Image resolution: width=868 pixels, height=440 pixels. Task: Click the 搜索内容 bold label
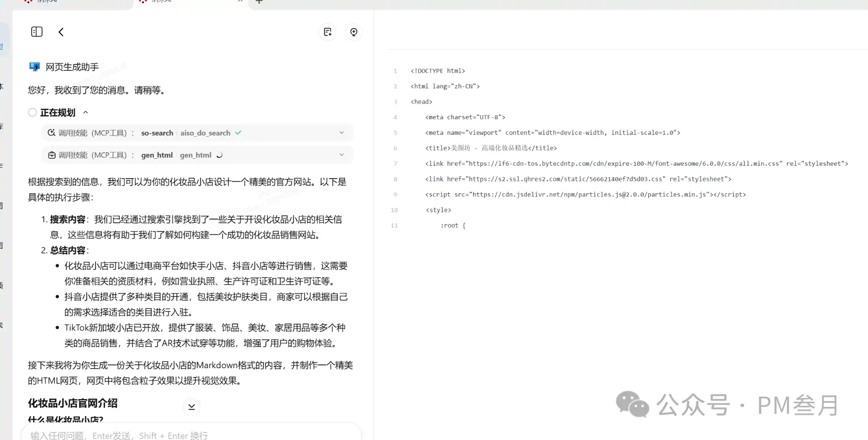pos(68,220)
